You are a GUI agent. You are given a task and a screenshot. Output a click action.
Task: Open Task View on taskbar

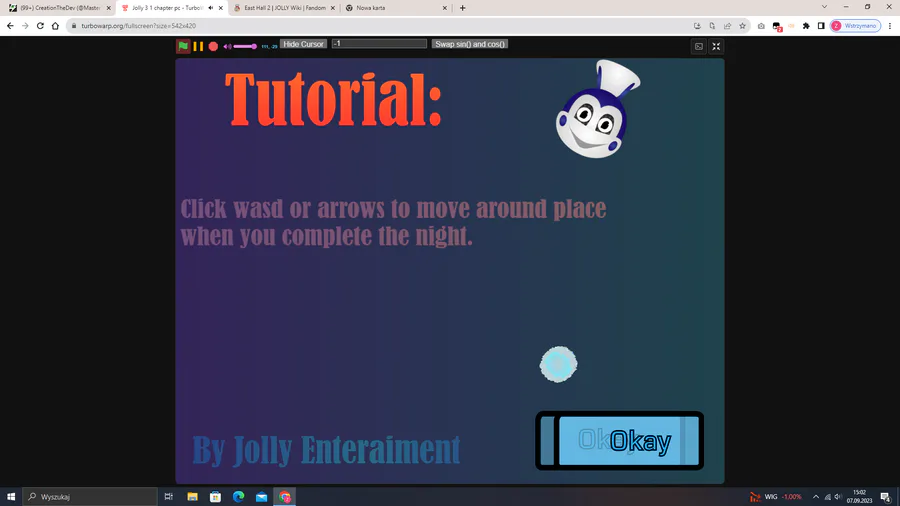[x=169, y=497]
